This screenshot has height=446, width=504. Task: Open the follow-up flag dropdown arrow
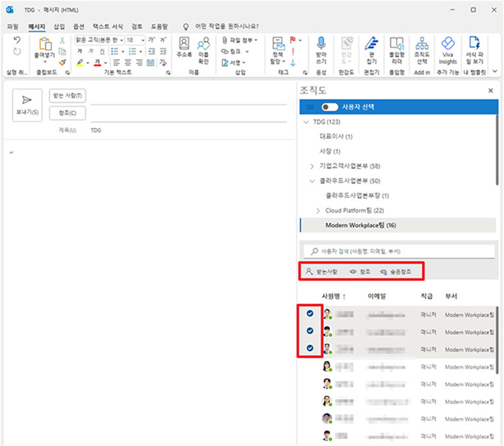[300, 40]
